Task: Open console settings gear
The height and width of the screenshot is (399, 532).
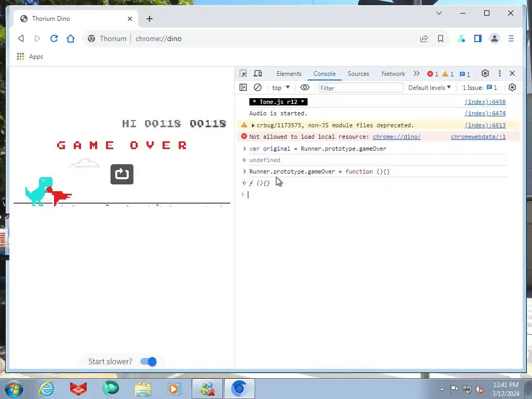Action: pos(512,87)
